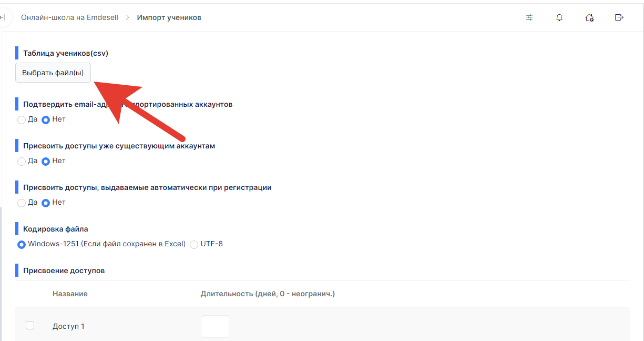644x341 pixels.
Task: Select Нет for automatically granted registration accesses
Action: 46,203
